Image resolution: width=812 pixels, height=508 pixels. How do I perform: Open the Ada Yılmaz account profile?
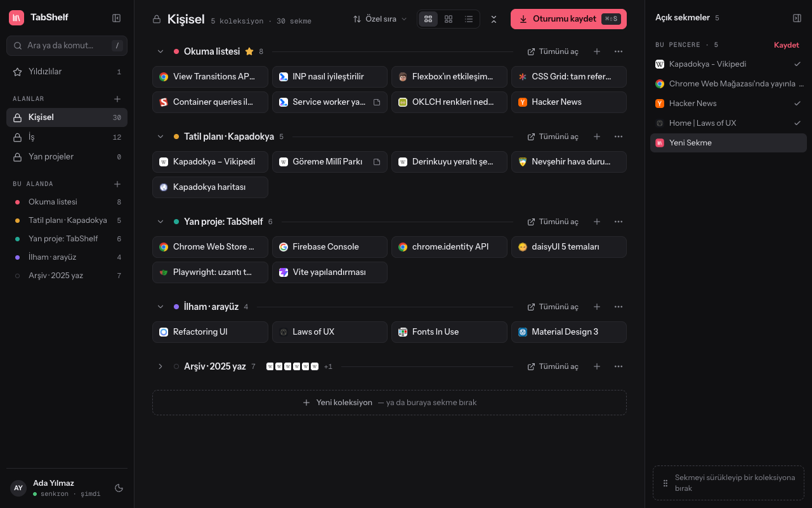[57, 488]
